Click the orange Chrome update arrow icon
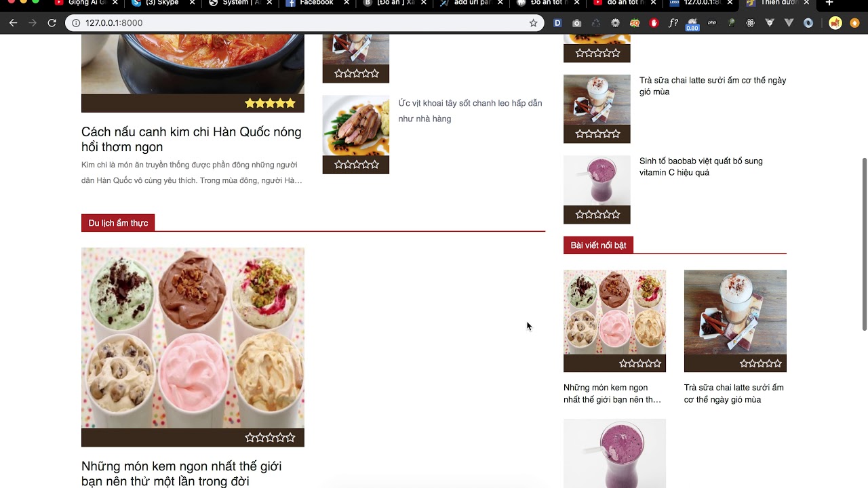This screenshot has height=488, width=868. pos(854,23)
